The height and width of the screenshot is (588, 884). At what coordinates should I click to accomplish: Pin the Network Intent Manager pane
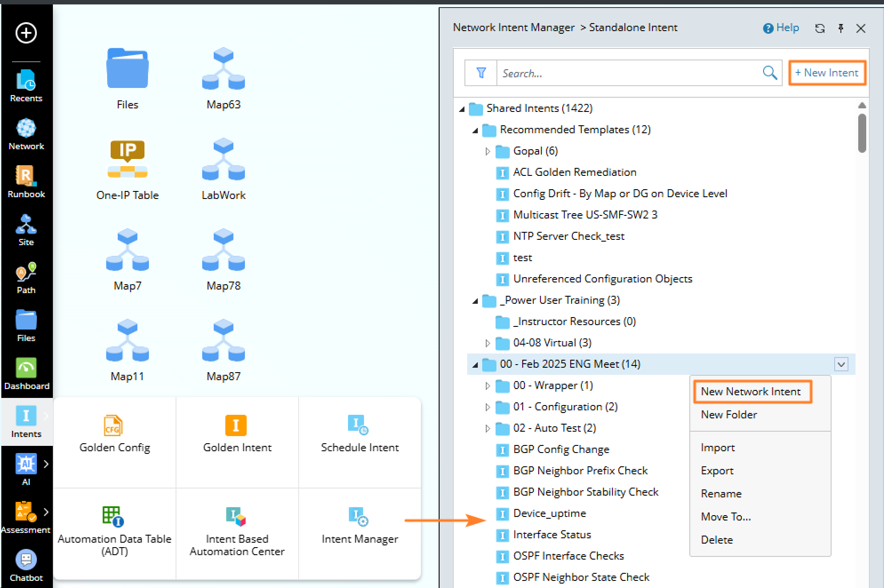841,28
